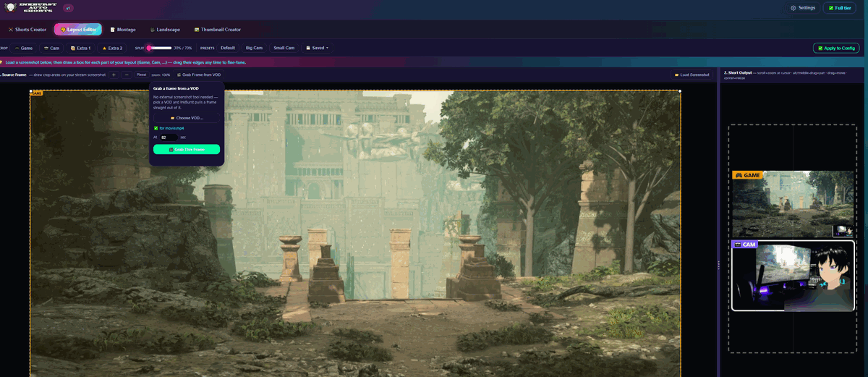
Task: Select the Cam crop button
Action: point(51,48)
